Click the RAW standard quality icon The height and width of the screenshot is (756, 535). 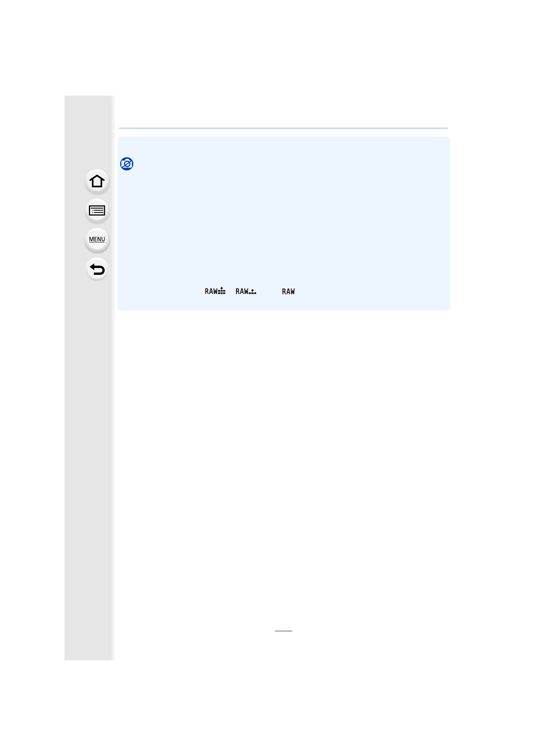coord(246,291)
